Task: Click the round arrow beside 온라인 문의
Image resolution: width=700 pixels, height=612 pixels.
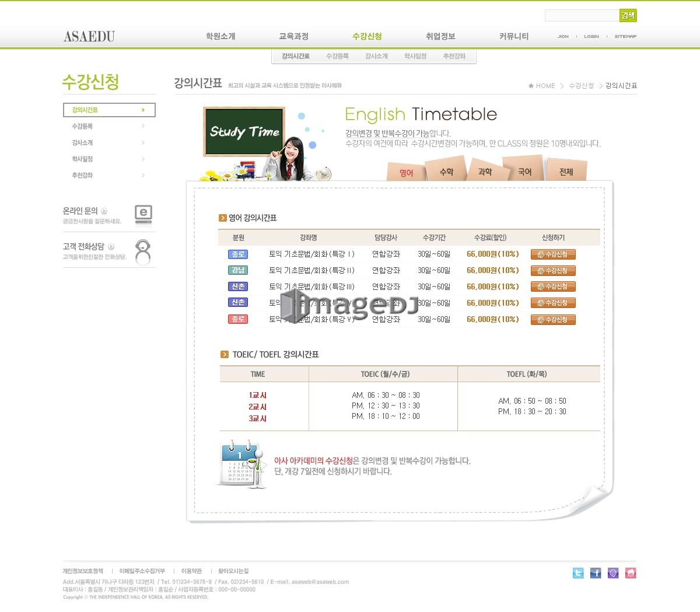Action: tap(104, 211)
